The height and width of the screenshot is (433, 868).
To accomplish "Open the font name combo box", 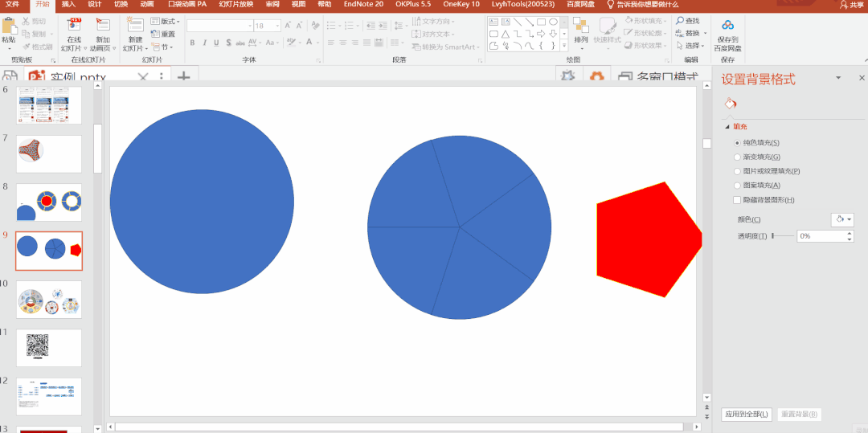I will [219, 26].
